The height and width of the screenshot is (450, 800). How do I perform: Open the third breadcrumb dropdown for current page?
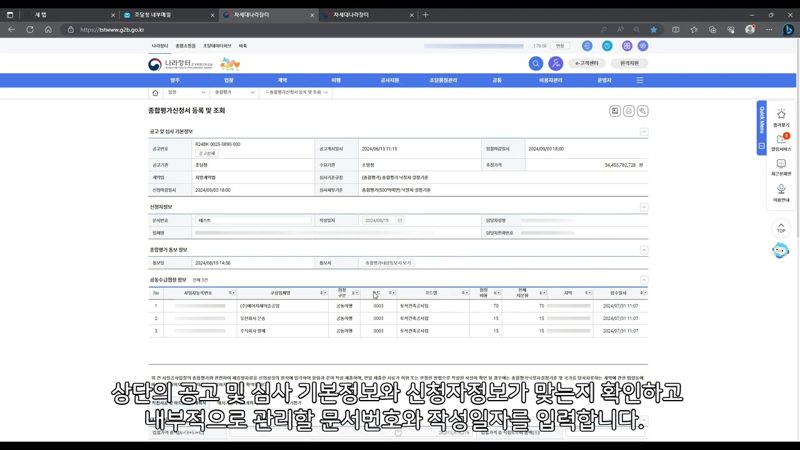pyautogui.click(x=296, y=92)
